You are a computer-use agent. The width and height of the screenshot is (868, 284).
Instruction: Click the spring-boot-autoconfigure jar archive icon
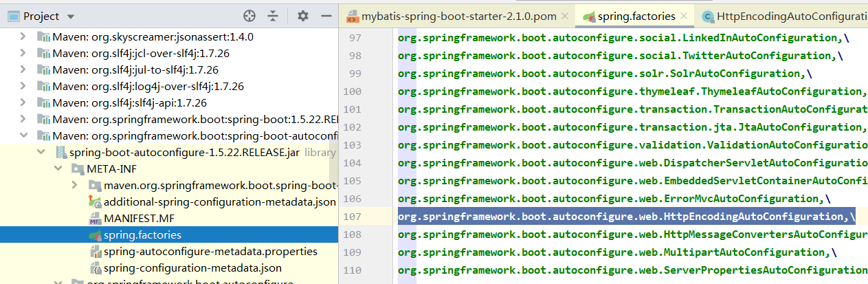60,153
